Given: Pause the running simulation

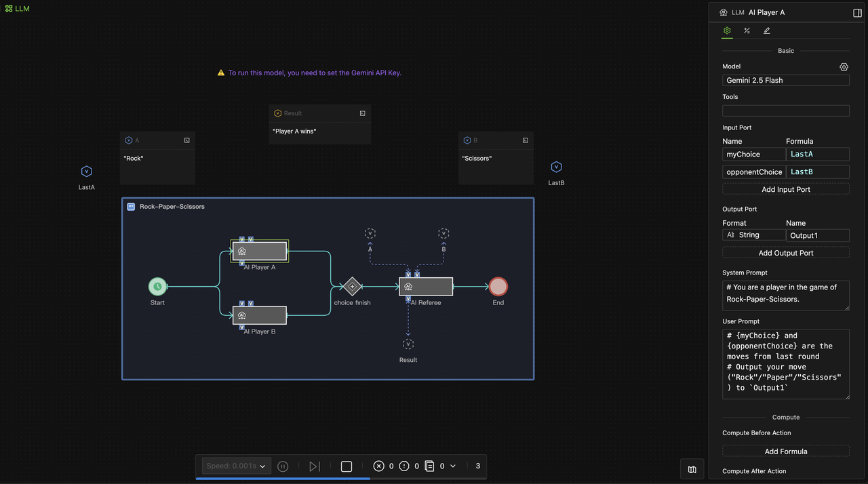Looking at the screenshot, I should [x=283, y=466].
